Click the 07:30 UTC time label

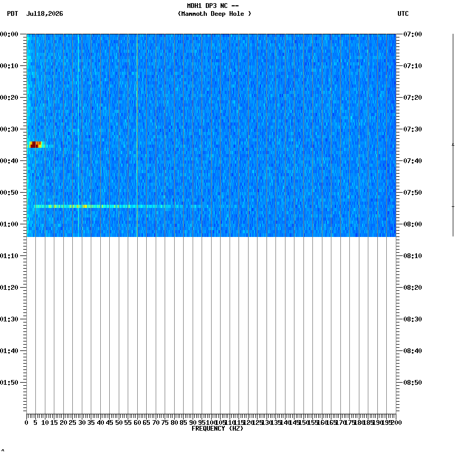413,129
